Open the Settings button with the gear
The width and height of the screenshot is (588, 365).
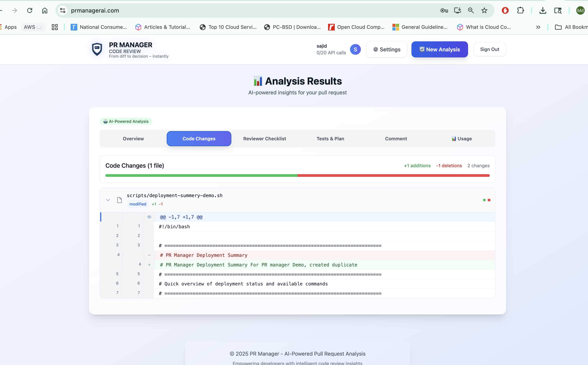pyautogui.click(x=387, y=49)
